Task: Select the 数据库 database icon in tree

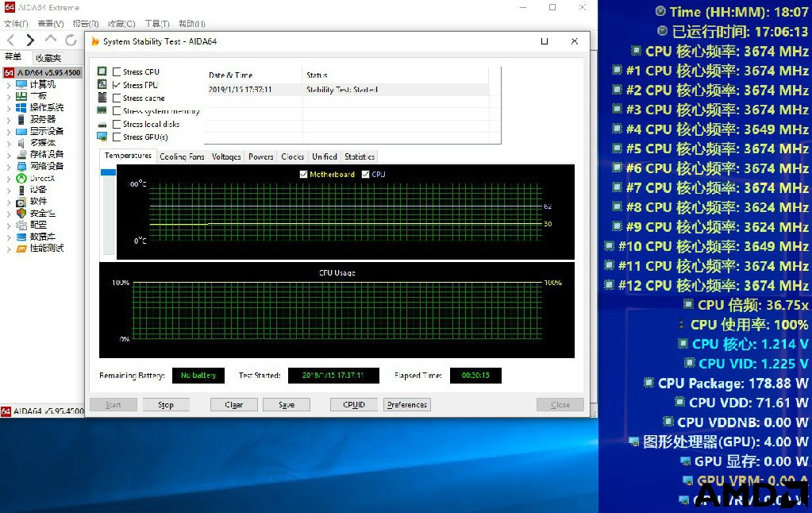Action: [x=21, y=237]
